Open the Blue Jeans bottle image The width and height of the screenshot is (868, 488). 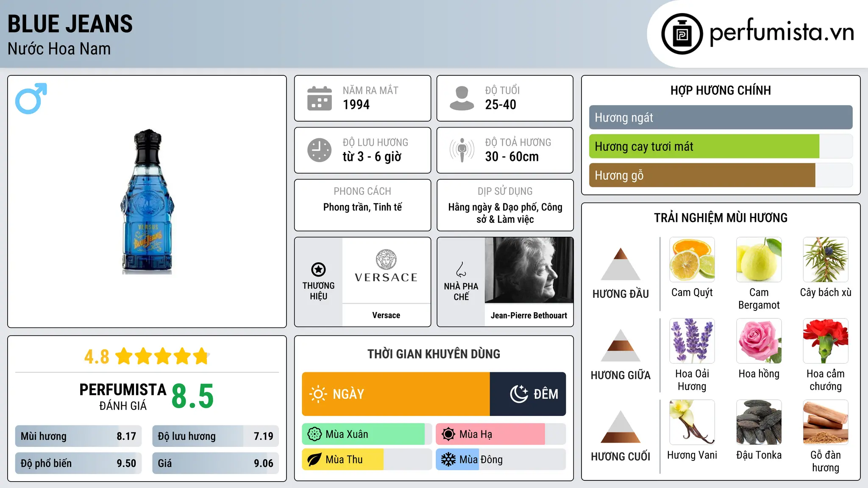pos(147,202)
